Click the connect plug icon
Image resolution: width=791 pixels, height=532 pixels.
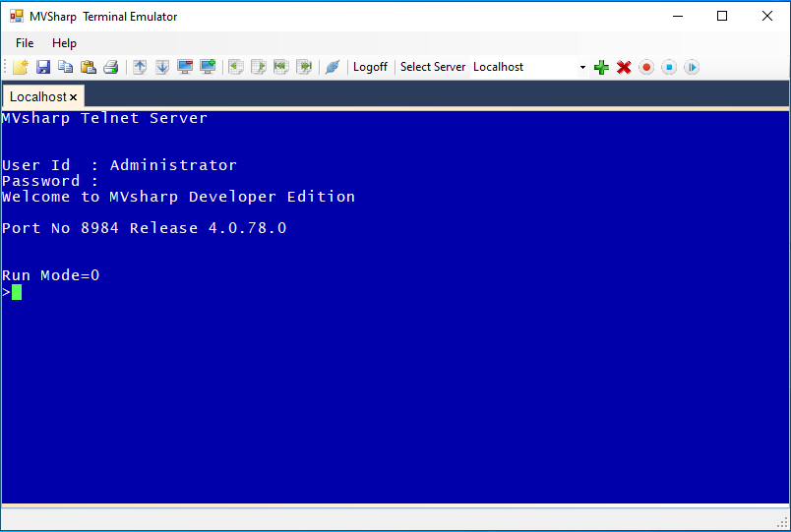point(333,67)
